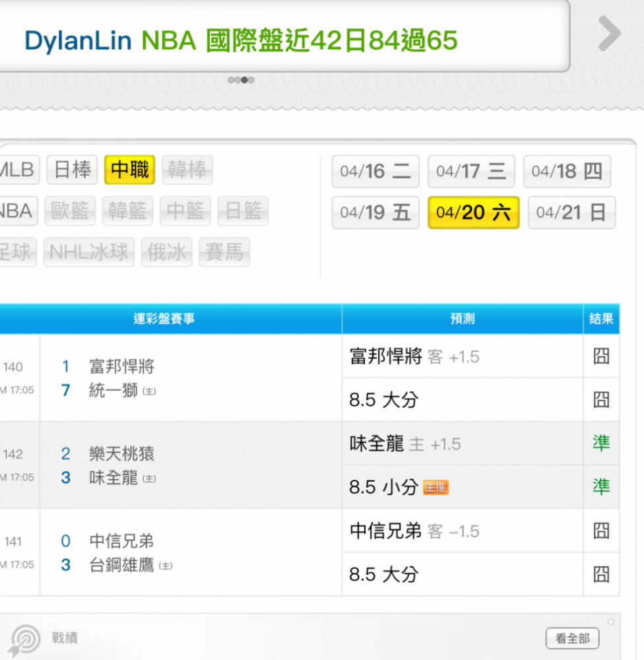Image resolution: width=644 pixels, height=660 pixels.
Task: Go to next banner with right chevron
Action: click(x=610, y=34)
